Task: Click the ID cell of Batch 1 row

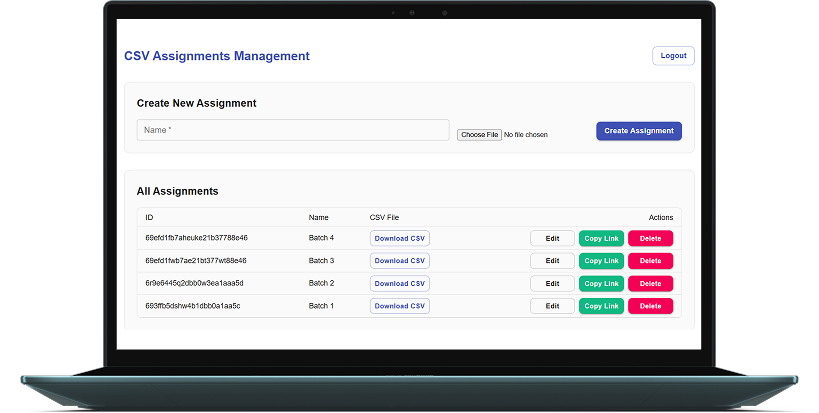Action: 193,305
